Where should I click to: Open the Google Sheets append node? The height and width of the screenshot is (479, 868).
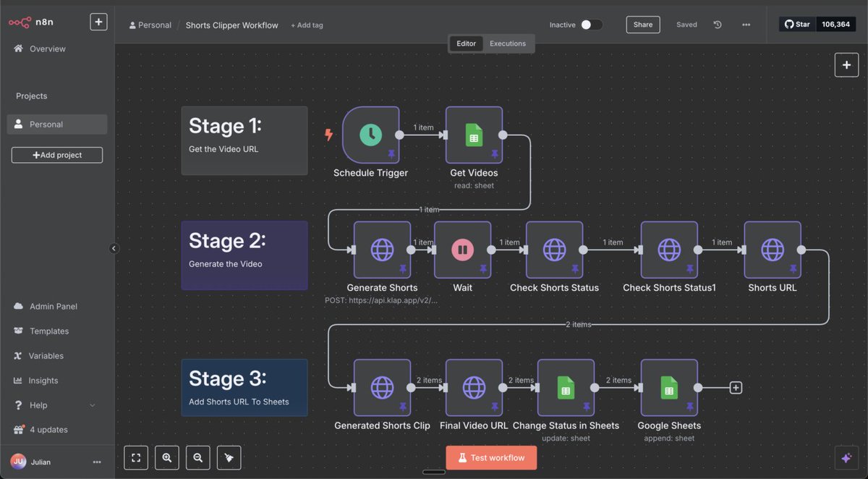tap(668, 388)
